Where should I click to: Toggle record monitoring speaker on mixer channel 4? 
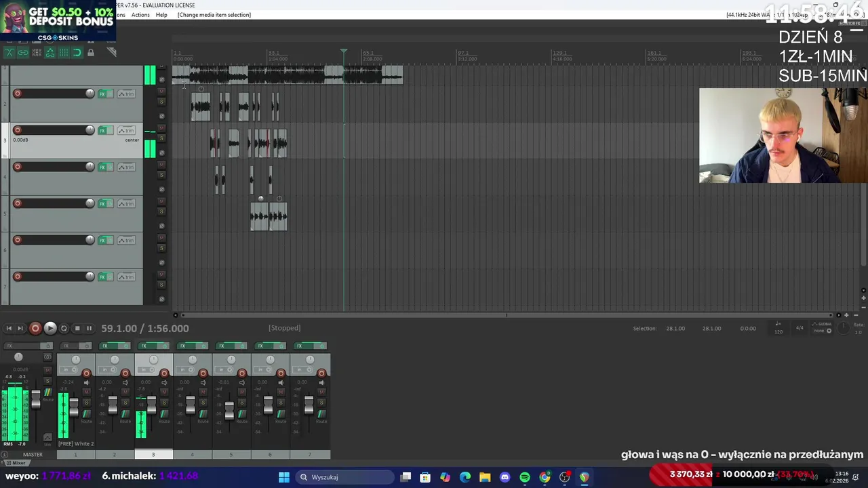(203, 383)
